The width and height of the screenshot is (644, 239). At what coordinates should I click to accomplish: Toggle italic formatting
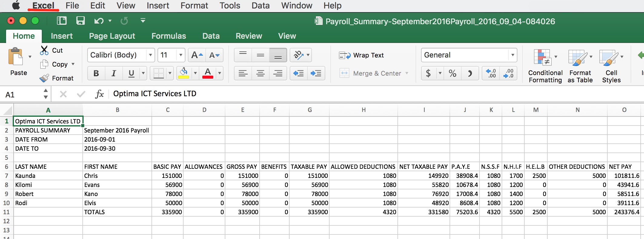114,73
